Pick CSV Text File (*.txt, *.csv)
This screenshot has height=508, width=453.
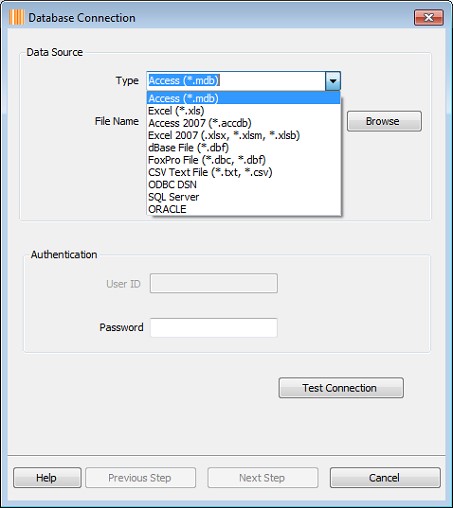tap(244, 172)
